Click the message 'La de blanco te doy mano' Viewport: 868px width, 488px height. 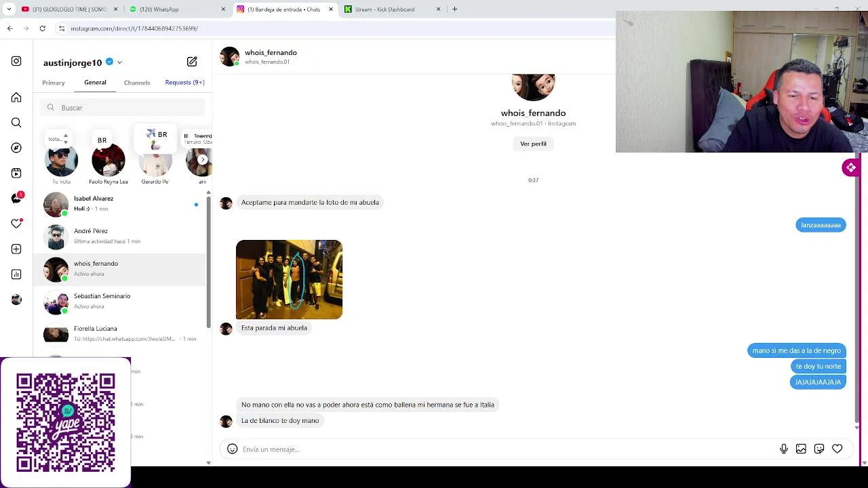point(280,421)
